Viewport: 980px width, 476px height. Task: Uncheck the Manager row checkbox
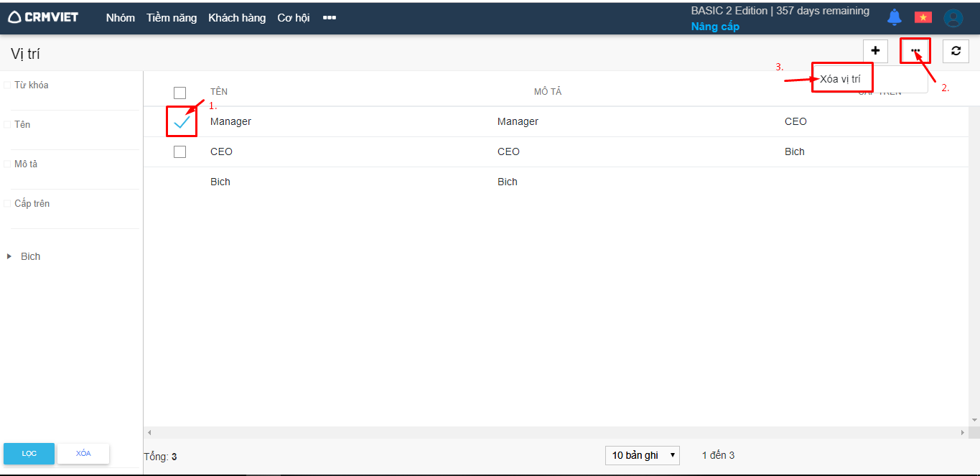182,122
